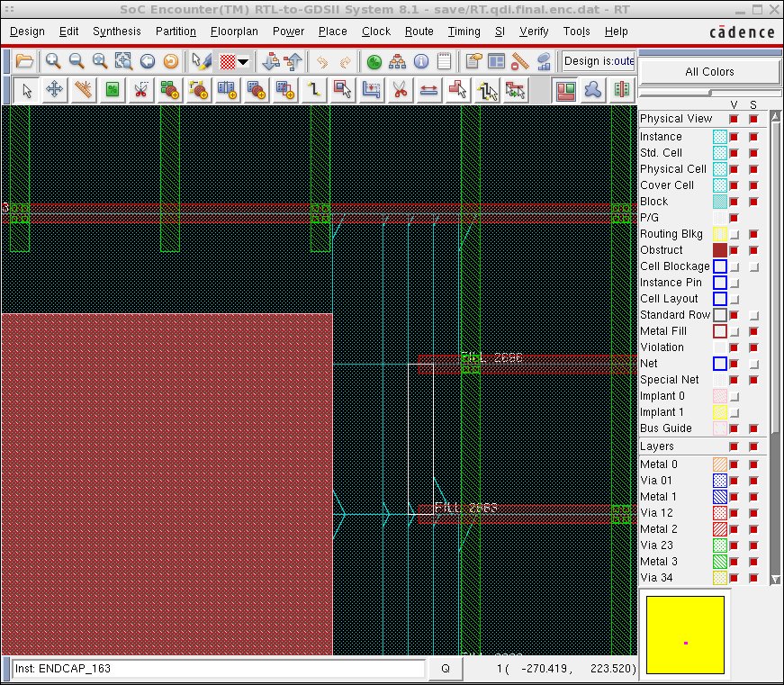
Task: Click the red and green floorplan view icon
Action: pos(565,90)
